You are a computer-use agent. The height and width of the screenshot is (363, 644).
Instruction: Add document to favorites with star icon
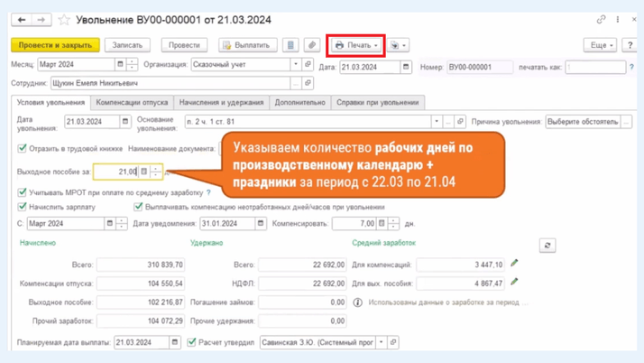(64, 20)
